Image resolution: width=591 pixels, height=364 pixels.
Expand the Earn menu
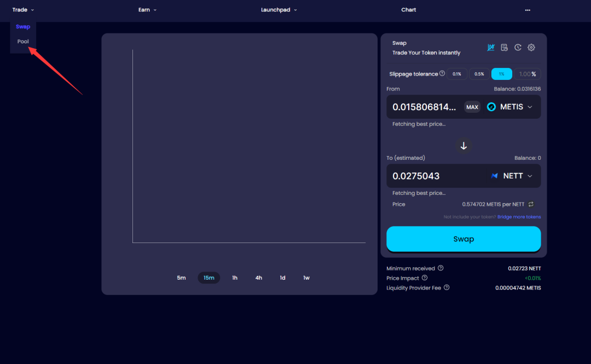(x=147, y=10)
